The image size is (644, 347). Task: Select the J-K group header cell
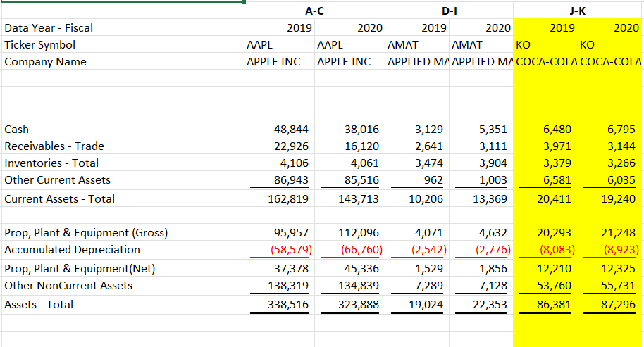[578, 11]
